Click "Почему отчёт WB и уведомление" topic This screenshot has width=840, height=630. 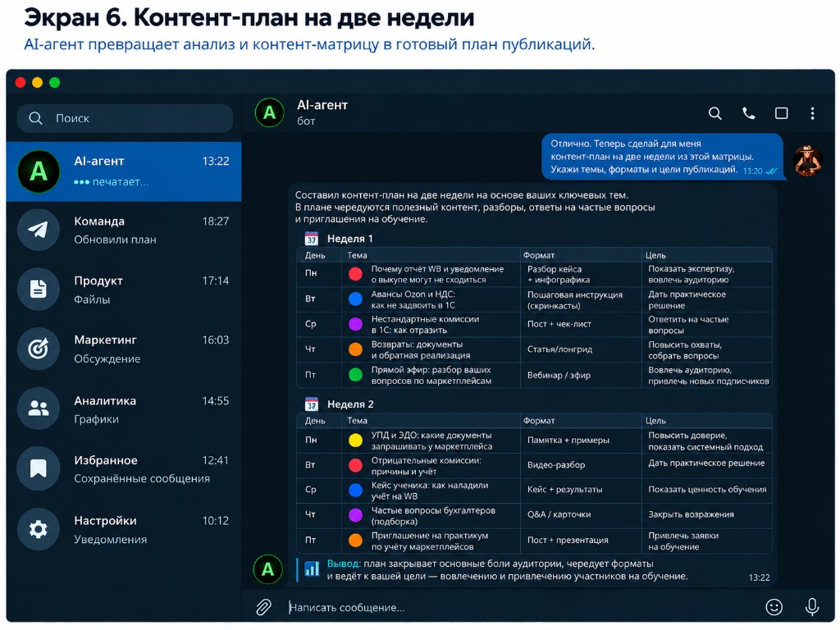point(437,274)
